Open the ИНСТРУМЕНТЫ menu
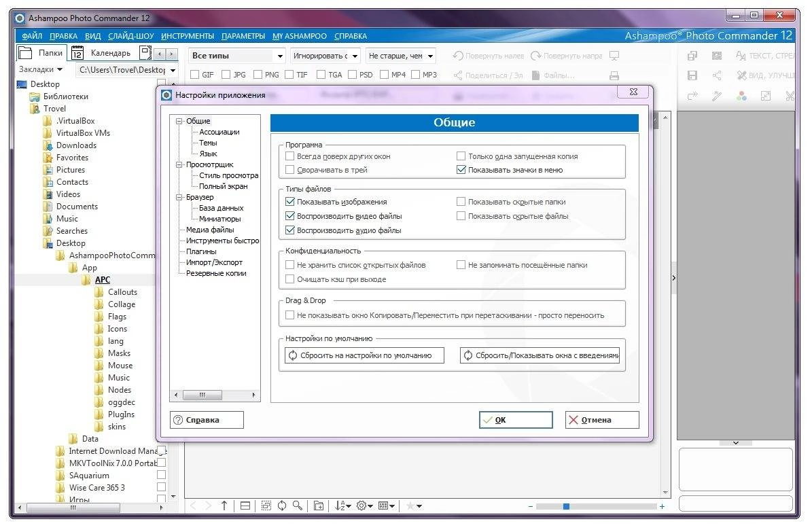The image size is (812, 532). (x=188, y=36)
